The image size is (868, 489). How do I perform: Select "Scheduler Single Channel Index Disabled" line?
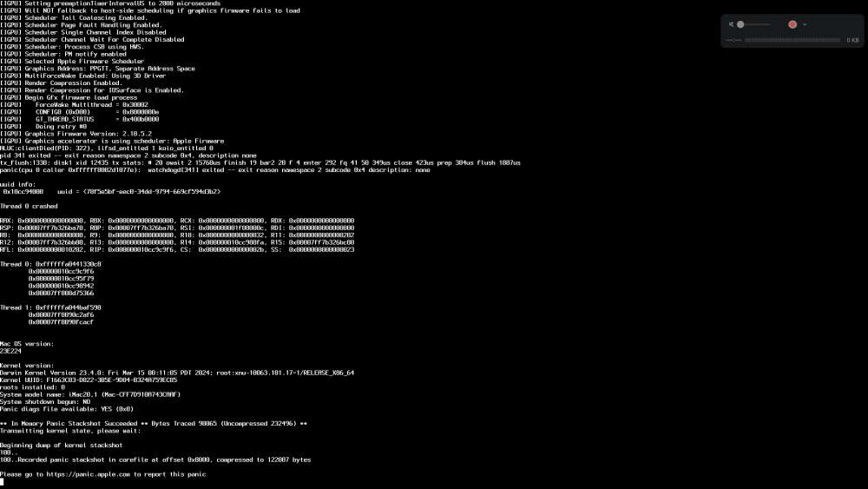83,32
